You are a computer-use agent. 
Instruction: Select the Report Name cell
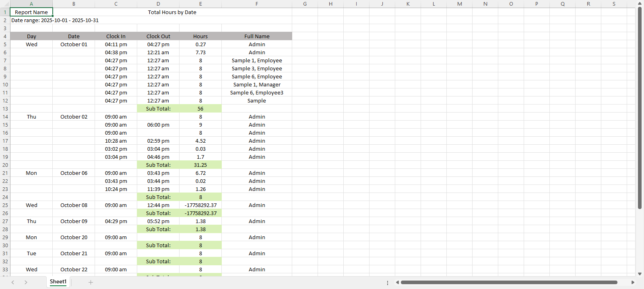click(31, 12)
